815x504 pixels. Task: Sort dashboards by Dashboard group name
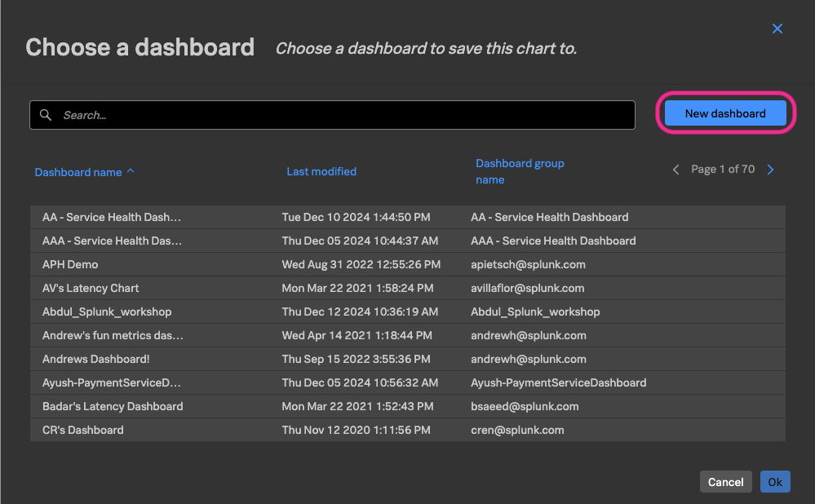click(520, 171)
